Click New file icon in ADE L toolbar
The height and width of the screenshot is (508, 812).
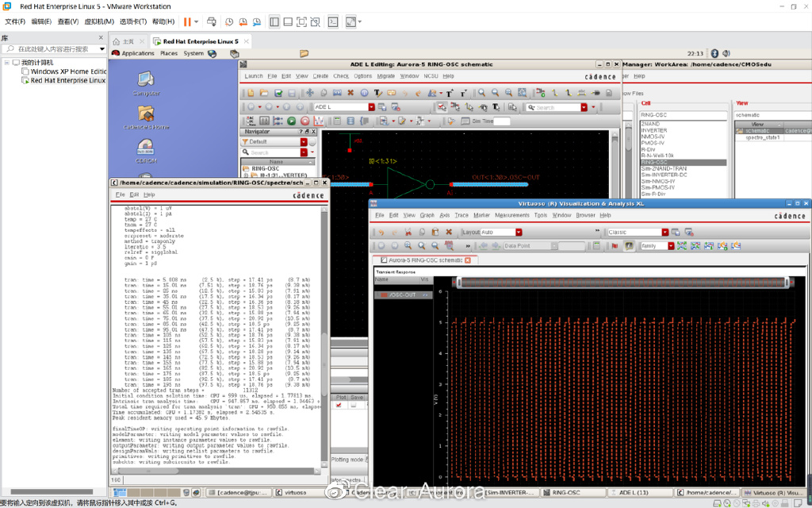click(x=251, y=93)
